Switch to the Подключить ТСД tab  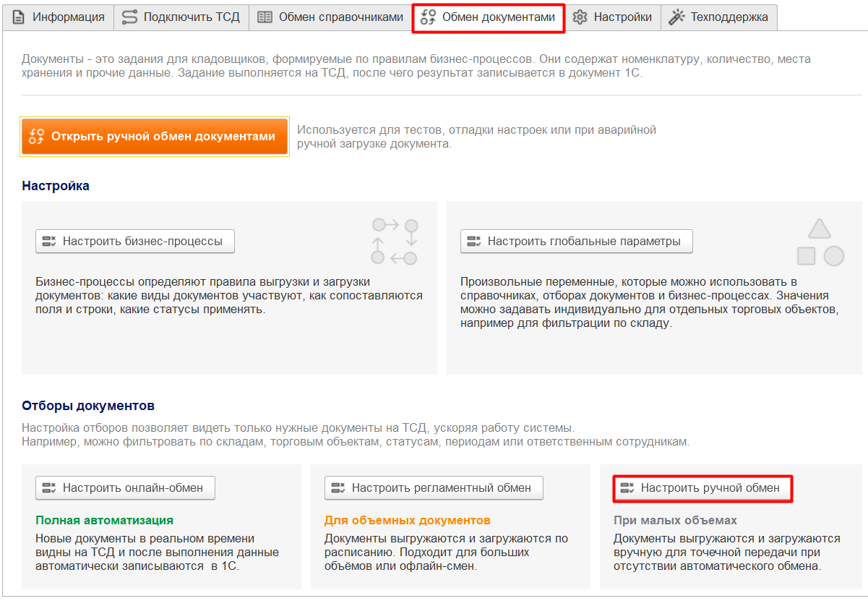181,17
